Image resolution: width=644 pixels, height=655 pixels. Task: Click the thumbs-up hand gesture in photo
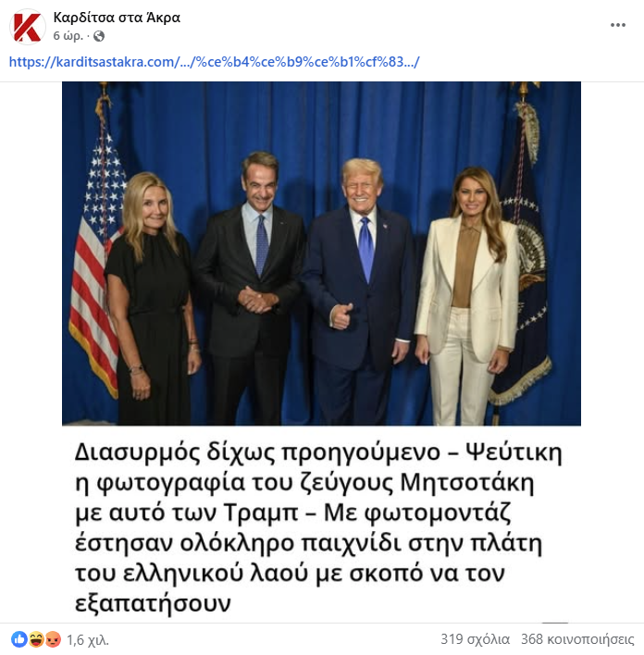(x=341, y=316)
